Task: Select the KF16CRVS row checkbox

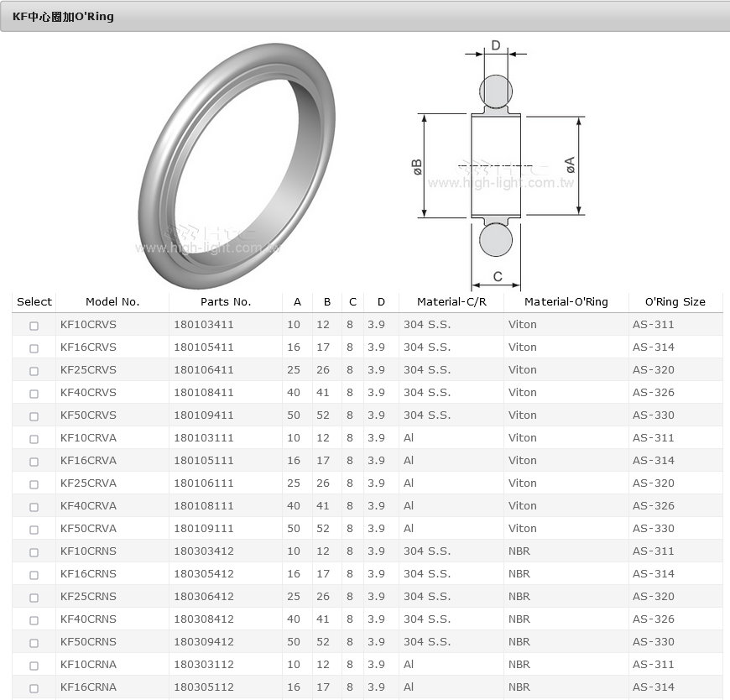Action: click(34, 348)
